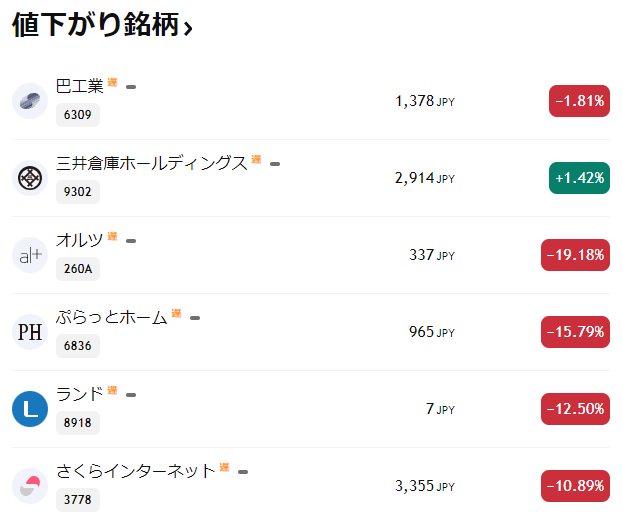Click the 三井倉庫ホールディングス logo icon
Viewport: 623px width, 518px height.
(30, 178)
